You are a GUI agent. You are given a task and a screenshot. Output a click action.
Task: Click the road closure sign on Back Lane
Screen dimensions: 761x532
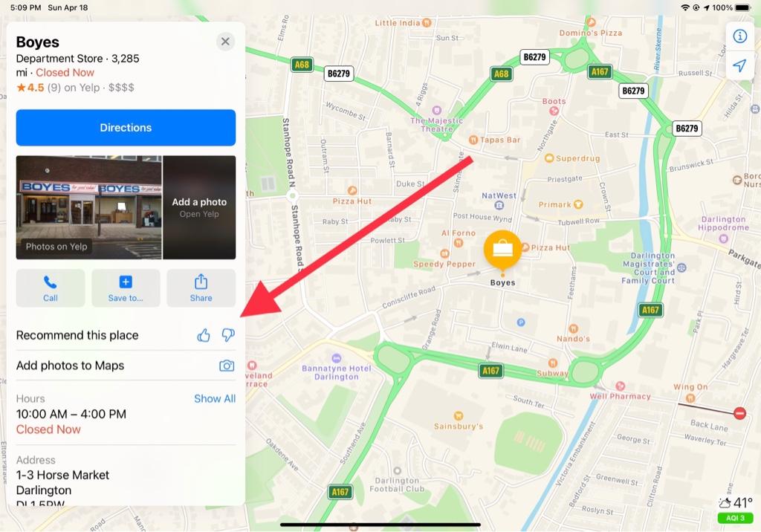coord(739,413)
